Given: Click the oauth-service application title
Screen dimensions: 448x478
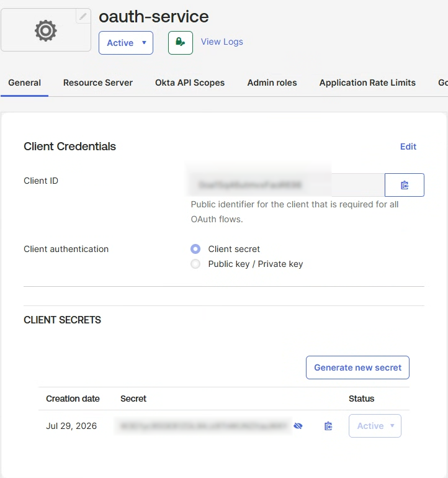Looking at the screenshot, I should click(x=154, y=17).
